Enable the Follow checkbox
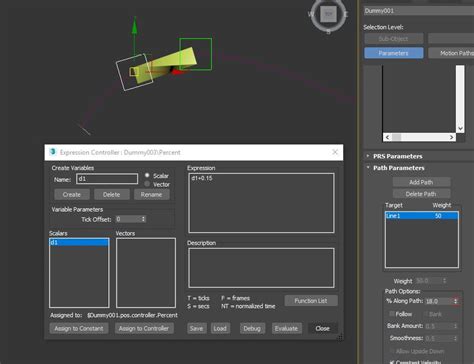 pos(392,314)
